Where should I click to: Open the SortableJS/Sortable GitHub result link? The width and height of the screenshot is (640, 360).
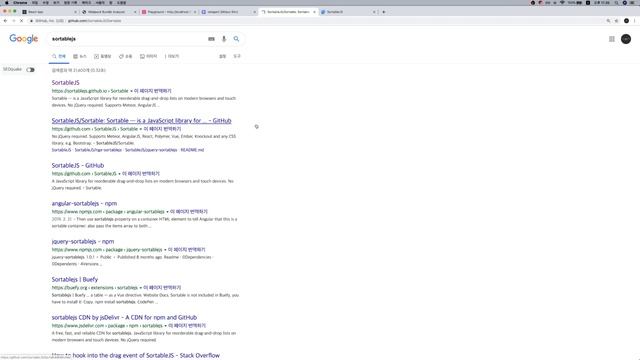141,120
